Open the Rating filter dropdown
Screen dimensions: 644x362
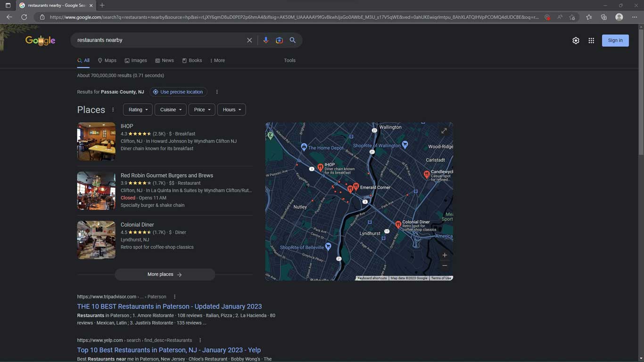[138, 110]
